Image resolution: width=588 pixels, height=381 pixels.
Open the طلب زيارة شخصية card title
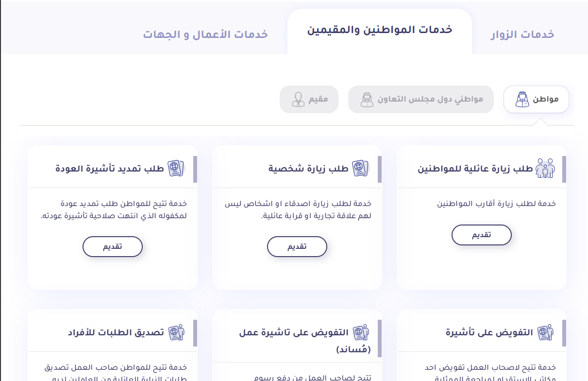pyautogui.click(x=308, y=169)
